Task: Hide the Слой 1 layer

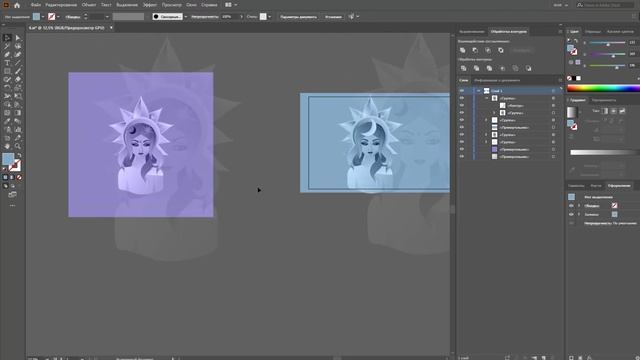Action: pos(462,91)
